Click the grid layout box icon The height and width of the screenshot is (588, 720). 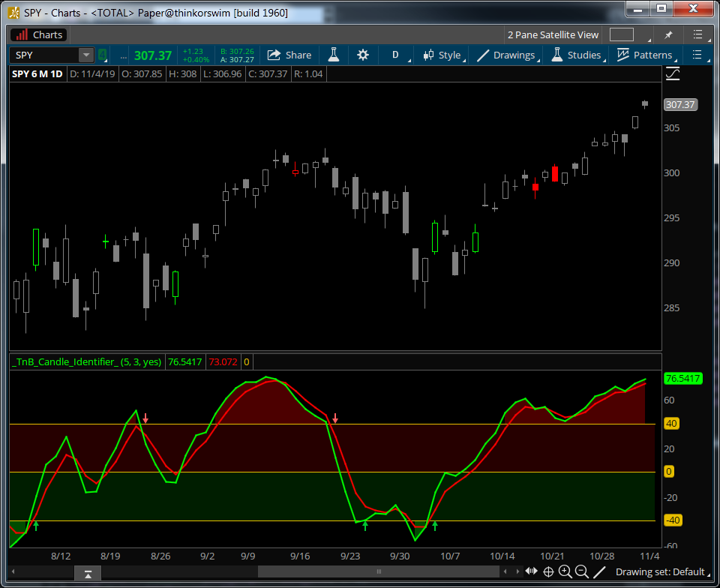[621, 35]
